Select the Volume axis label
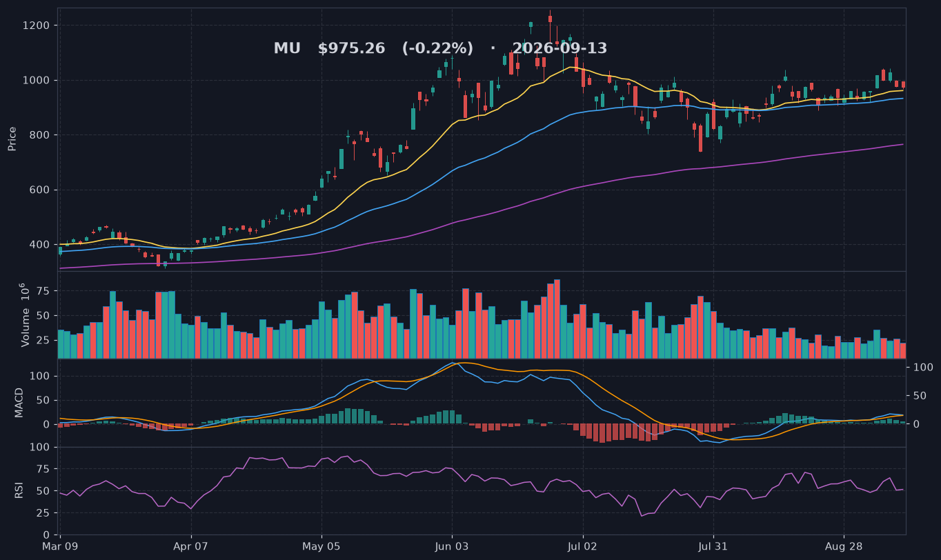The image size is (941, 560). (x=25, y=314)
